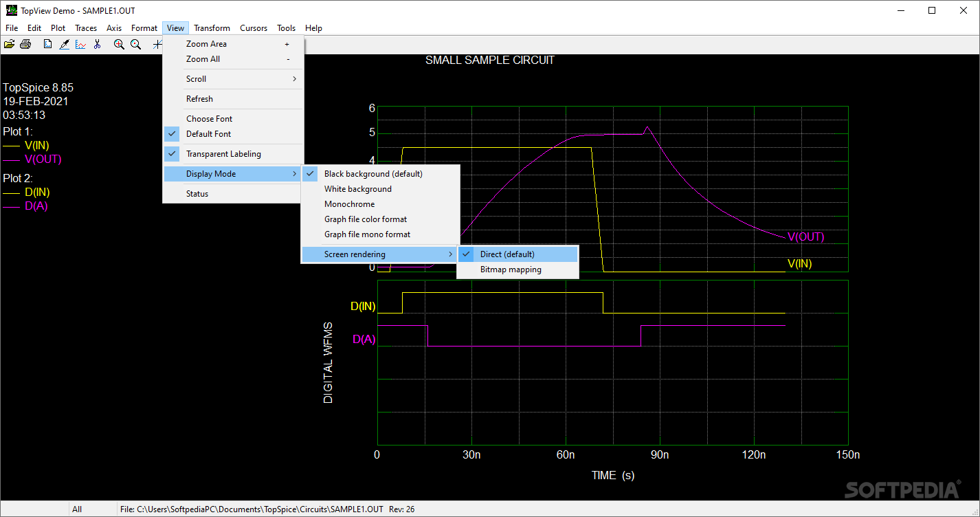Click the probe pen tool icon
Screen dimensions: 980x517
[x=64, y=45]
